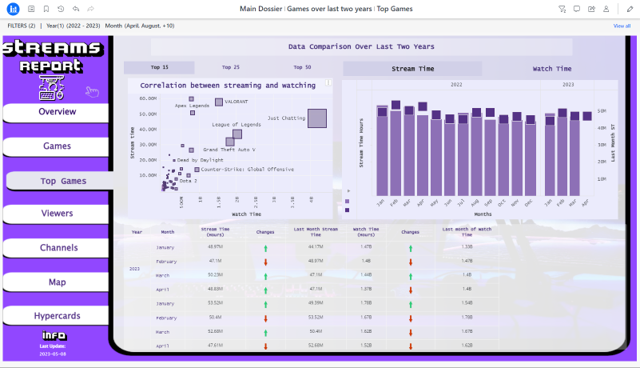This screenshot has width=640, height=368.
Task: Click the light purple legend swatch
Action: 347,201
